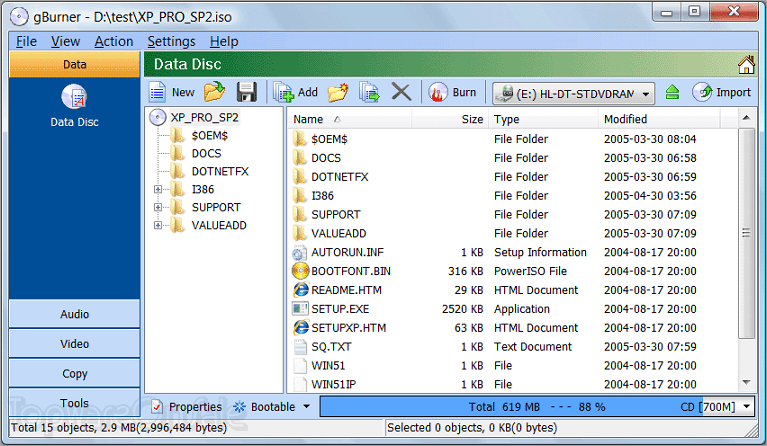The image size is (767, 446).
Task: Select BOOTFONT.BIN disc icon file
Action: coord(300,270)
